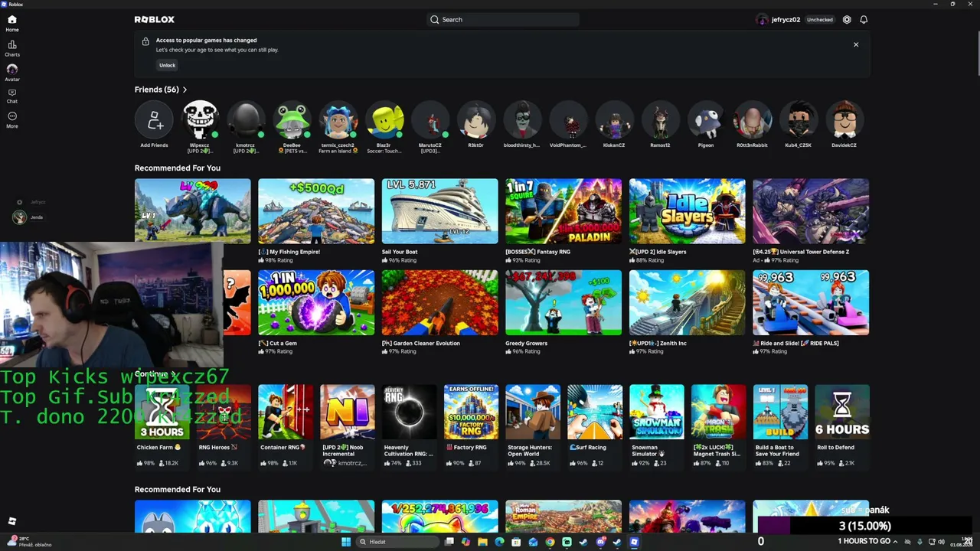980x551 pixels.
Task: Open File Explorer from the taskbar
Action: [x=482, y=542]
